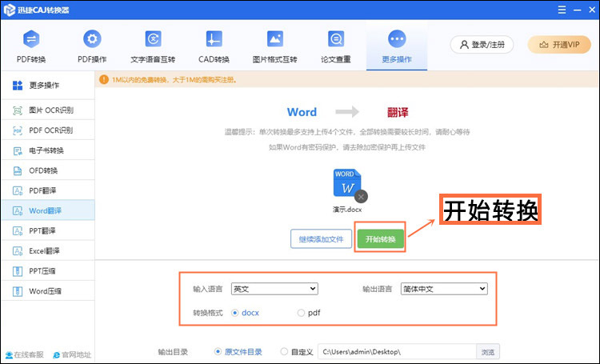
Task: Open 图片 OCR识别 label in sidebar
Action: [51, 110]
